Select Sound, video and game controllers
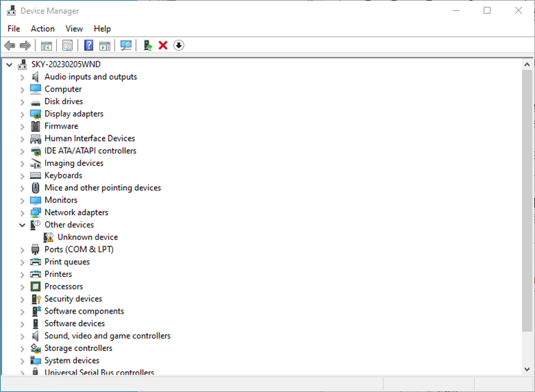 [x=107, y=336]
